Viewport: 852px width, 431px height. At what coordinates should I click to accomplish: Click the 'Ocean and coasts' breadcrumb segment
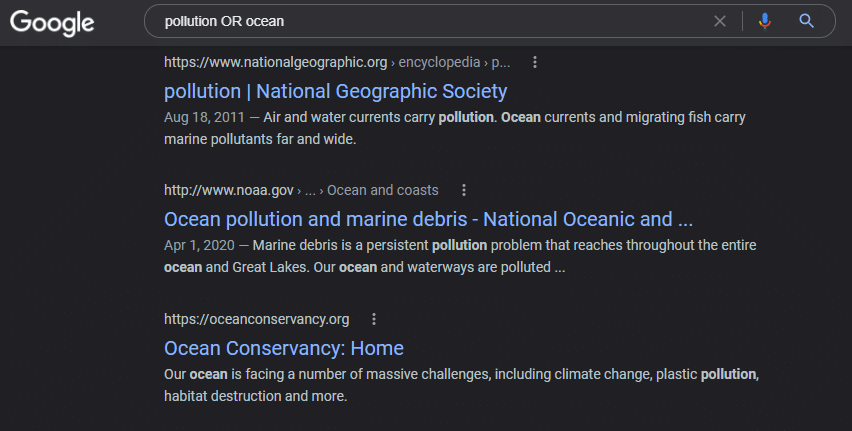click(383, 190)
